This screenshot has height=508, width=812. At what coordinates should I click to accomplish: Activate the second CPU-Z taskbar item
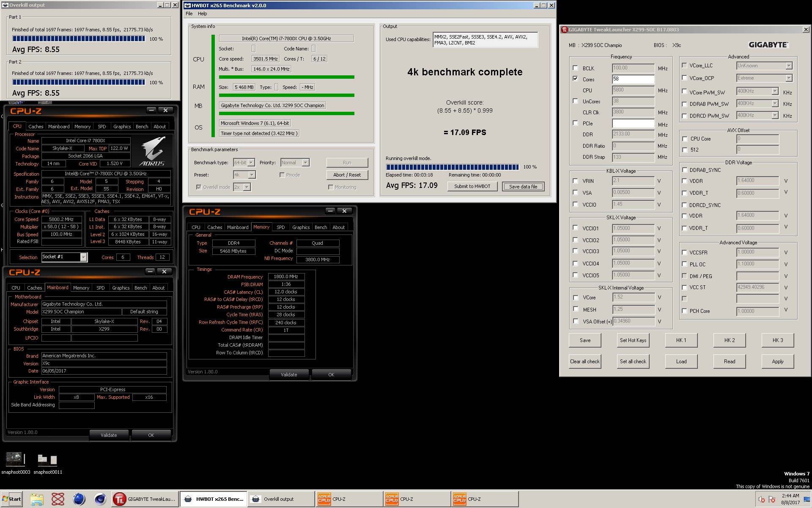[417, 499]
